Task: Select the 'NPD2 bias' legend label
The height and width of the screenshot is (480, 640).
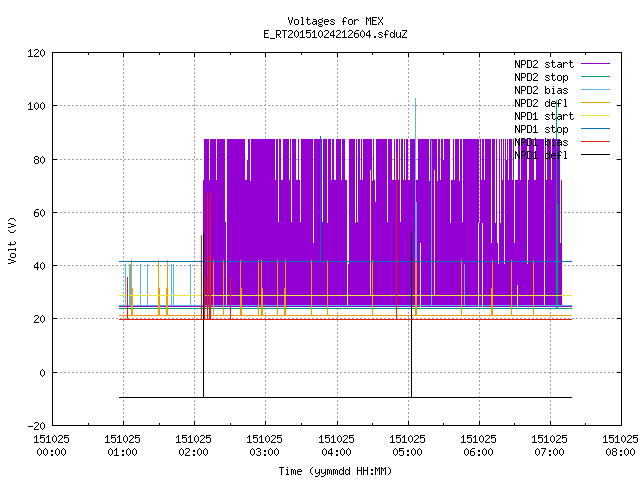Action: [x=541, y=90]
